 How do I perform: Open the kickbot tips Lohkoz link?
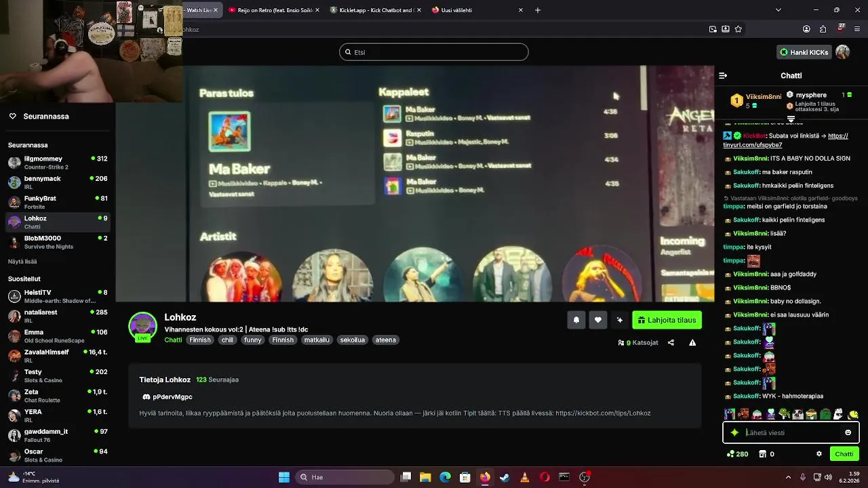[603, 413]
